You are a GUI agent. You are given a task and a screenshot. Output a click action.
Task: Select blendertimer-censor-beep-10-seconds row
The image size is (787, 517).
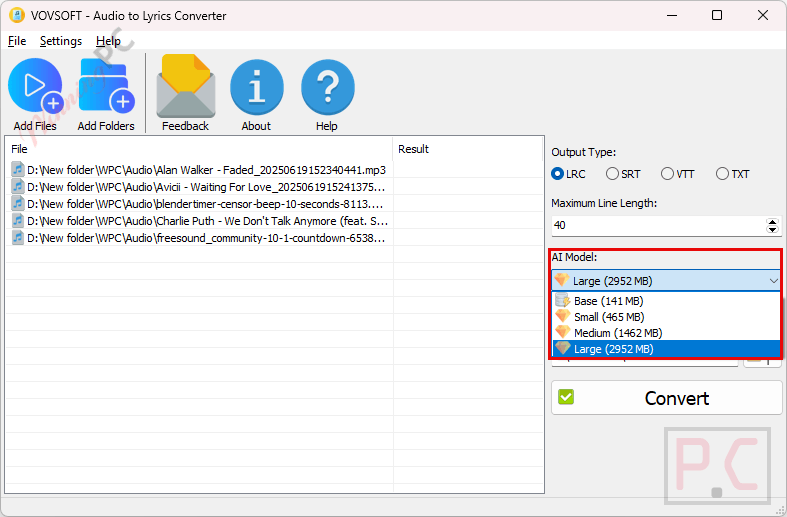click(275, 204)
